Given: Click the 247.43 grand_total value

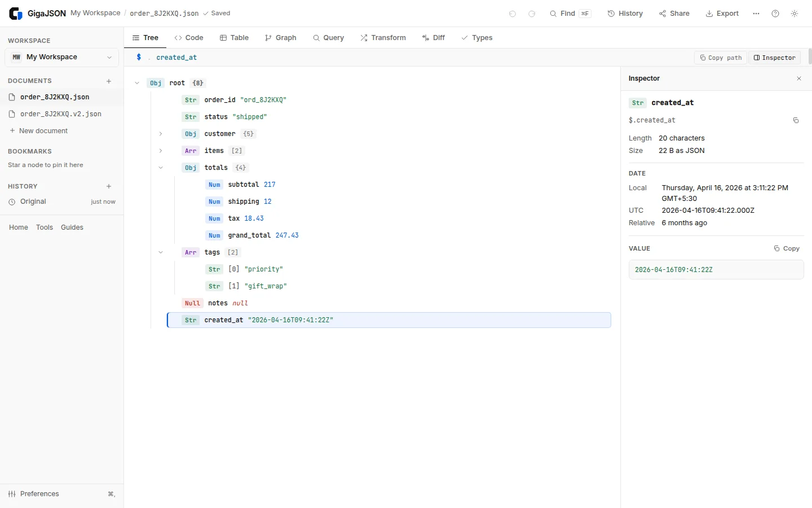Looking at the screenshot, I should 287,235.
